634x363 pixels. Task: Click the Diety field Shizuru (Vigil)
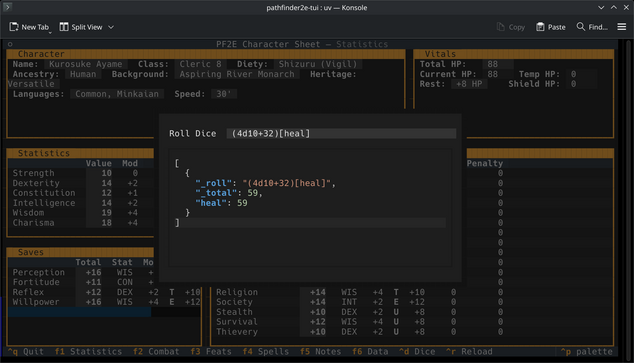(318, 64)
